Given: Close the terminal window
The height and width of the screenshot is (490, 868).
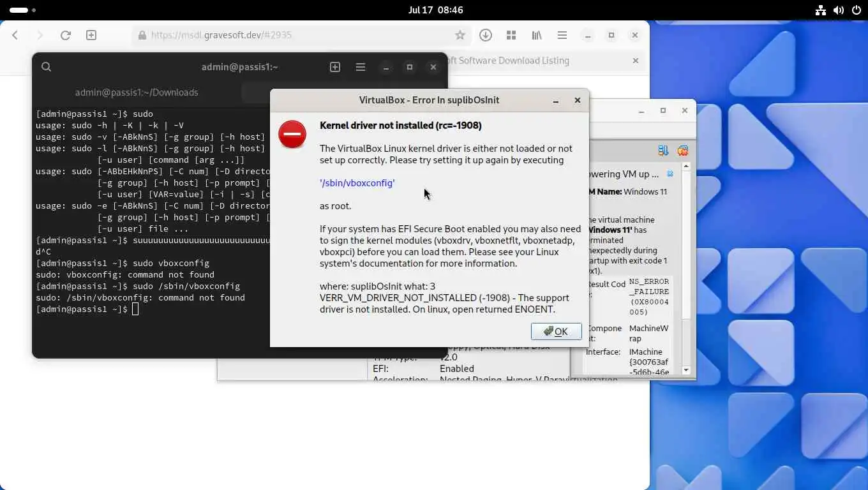Looking at the screenshot, I should tap(433, 67).
